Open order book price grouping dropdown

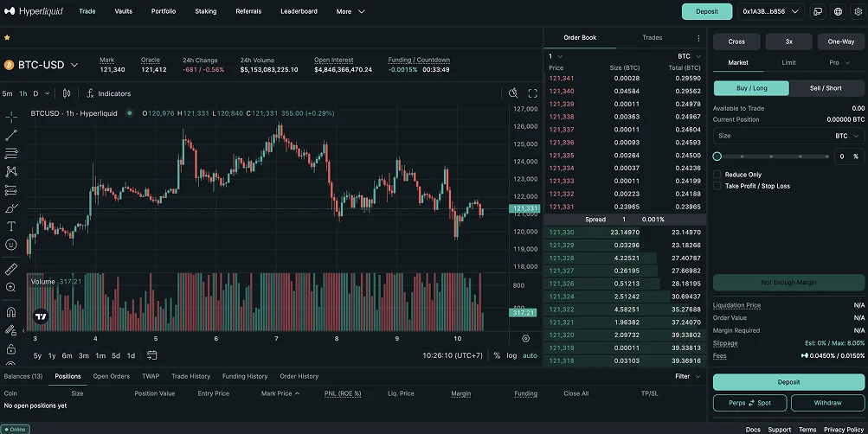tap(556, 56)
